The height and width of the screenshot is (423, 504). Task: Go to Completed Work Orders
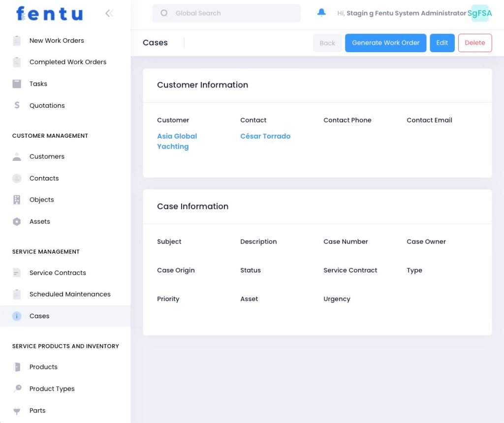[68, 62]
